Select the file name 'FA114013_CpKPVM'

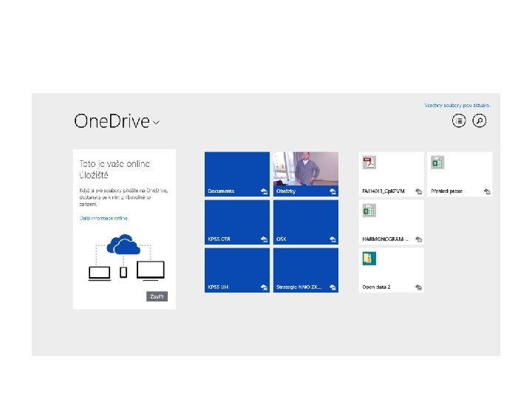pyautogui.click(x=383, y=191)
